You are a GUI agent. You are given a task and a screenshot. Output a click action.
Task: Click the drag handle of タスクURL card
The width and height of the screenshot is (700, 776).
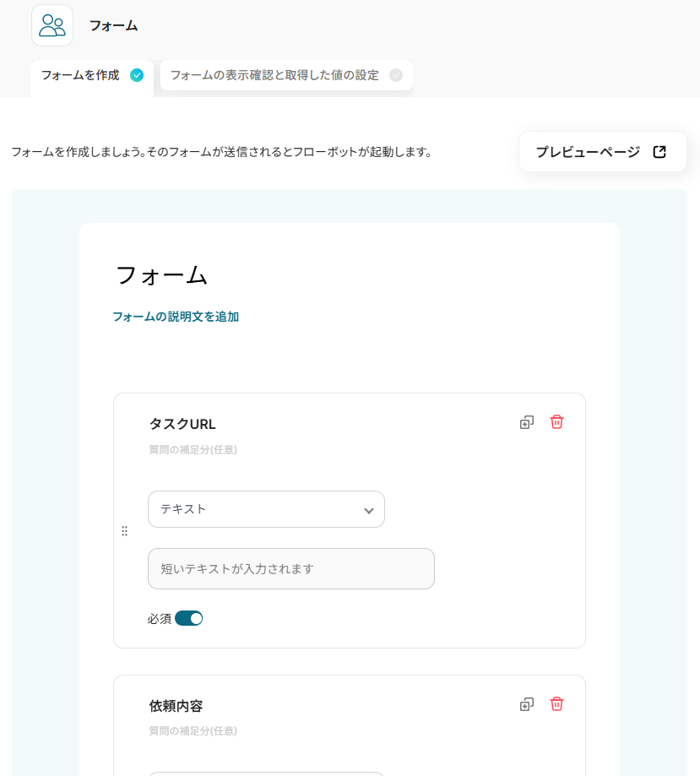[124, 531]
